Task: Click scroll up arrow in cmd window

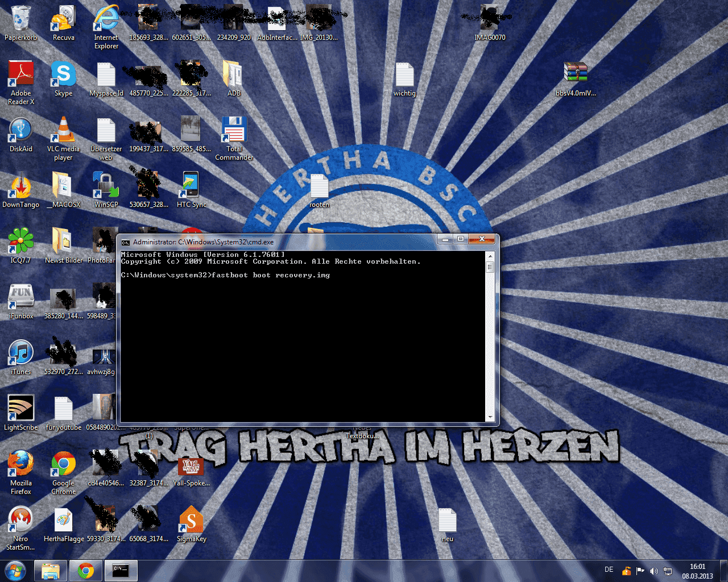Action: (x=490, y=256)
